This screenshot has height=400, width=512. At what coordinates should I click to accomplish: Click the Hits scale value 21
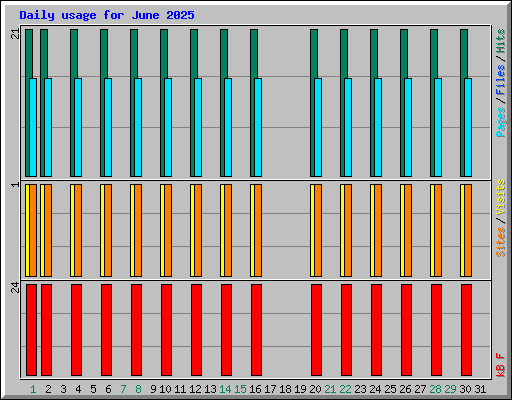point(15,34)
